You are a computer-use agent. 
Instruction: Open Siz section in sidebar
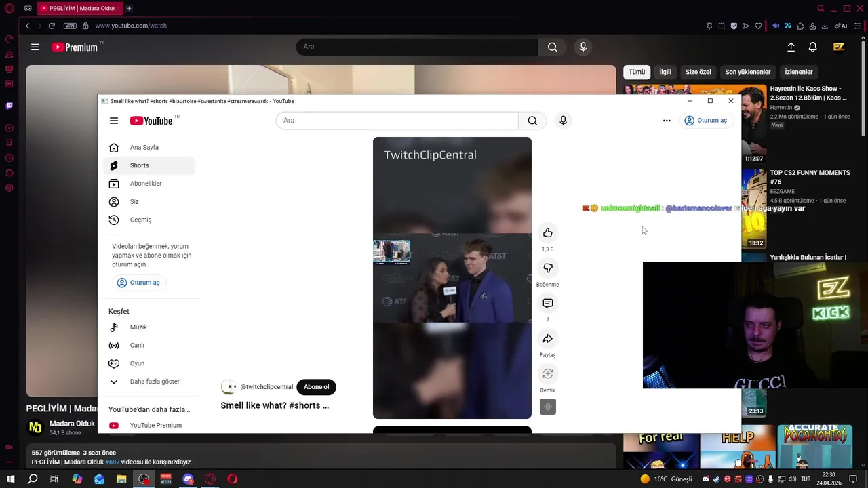[149, 202]
